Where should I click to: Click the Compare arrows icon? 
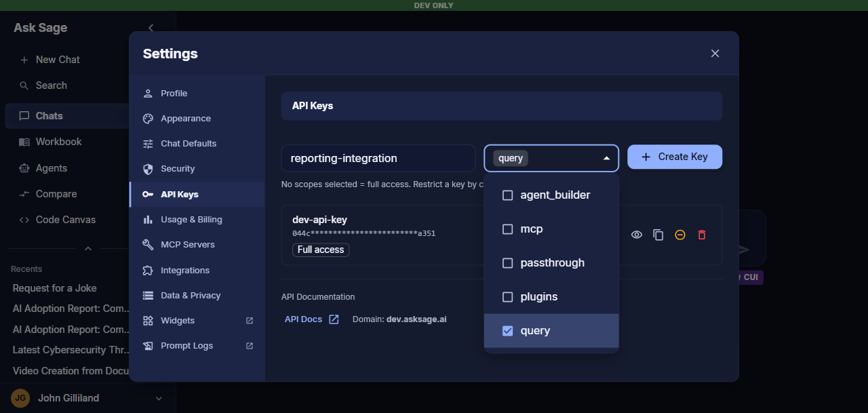click(24, 194)
